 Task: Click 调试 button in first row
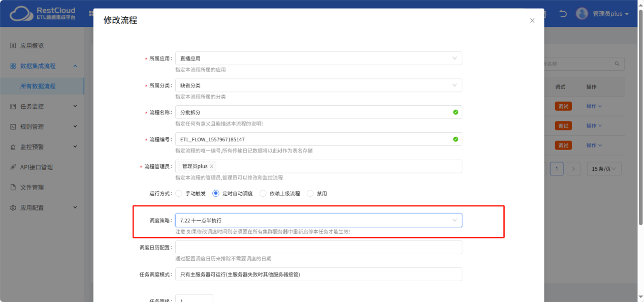[563, 106]
